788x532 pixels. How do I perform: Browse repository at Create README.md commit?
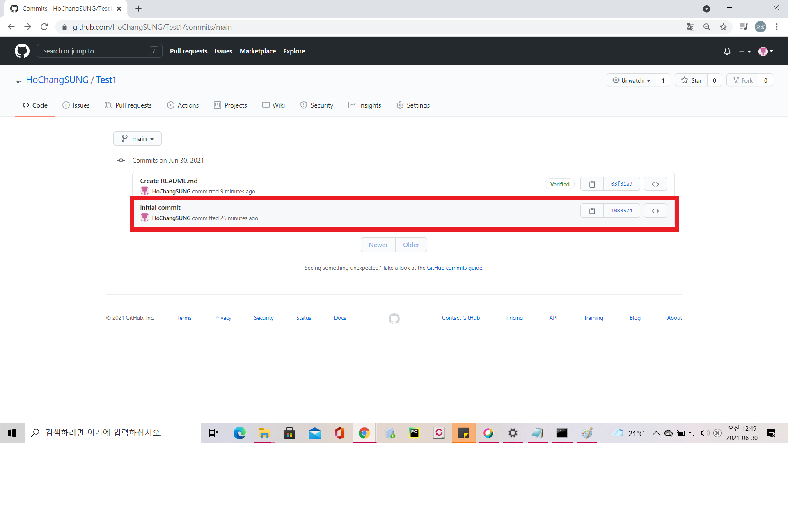point(655,184)
